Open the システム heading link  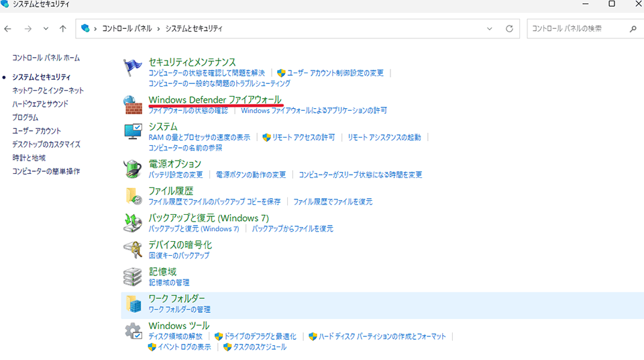tap(163, 126)
